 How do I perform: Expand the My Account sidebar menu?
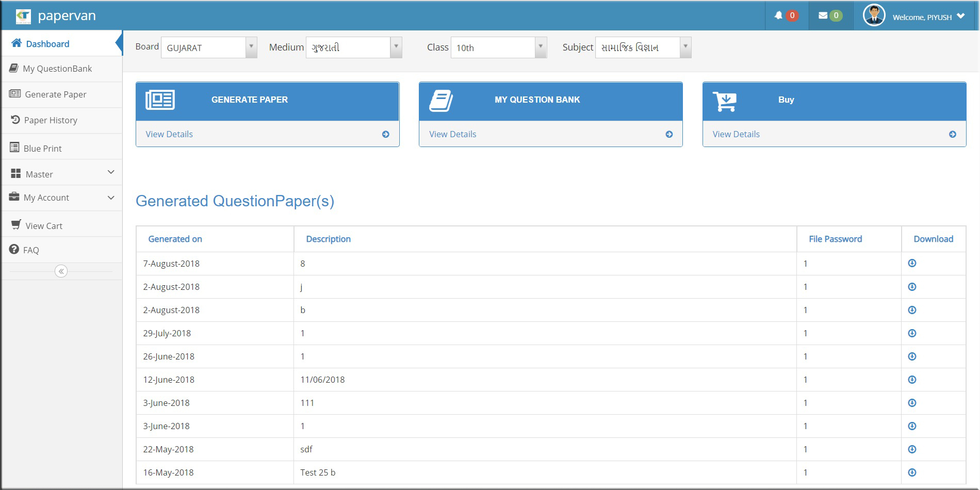(62, 198)
